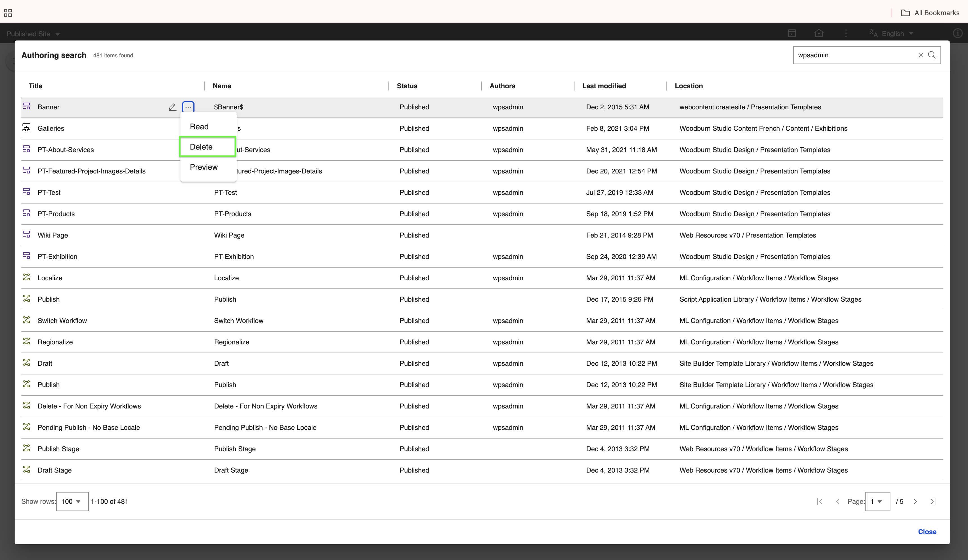This screenshot has width=968, height=560.
Task: Choose Preview in the context menu
Action: tap(203, 167)
